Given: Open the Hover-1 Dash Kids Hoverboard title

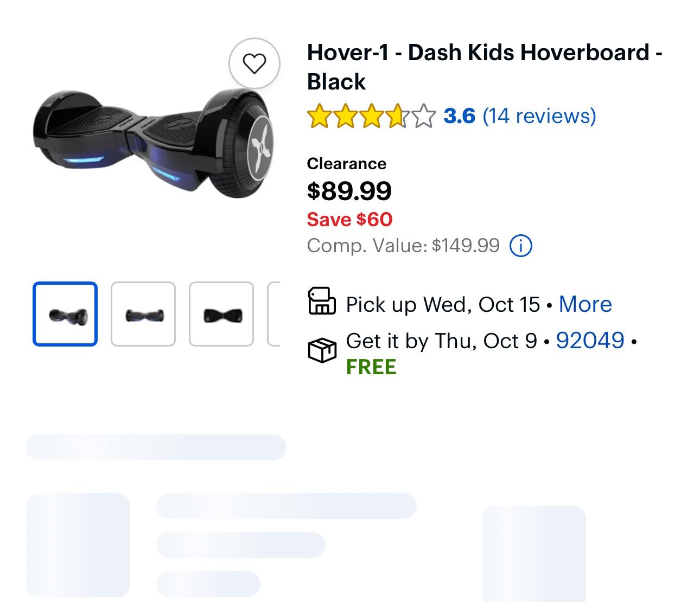Looking at the screenshot, I should click(x=484, y=67).
